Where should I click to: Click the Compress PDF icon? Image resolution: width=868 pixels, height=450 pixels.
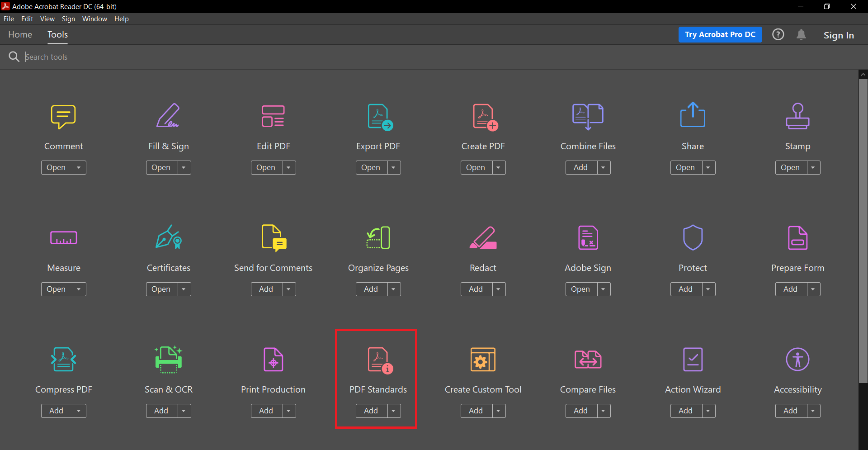click(x=63, y=360)
